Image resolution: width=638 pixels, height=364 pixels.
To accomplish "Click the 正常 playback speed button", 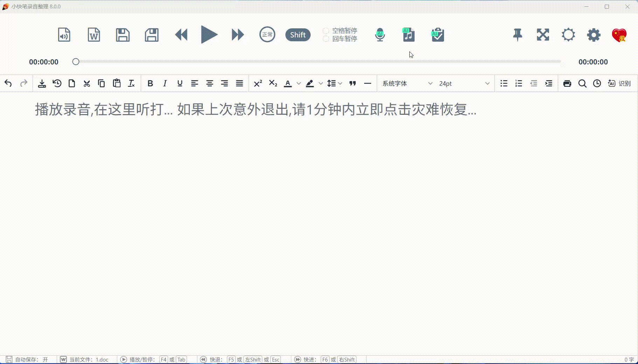I will coord(267,35).
